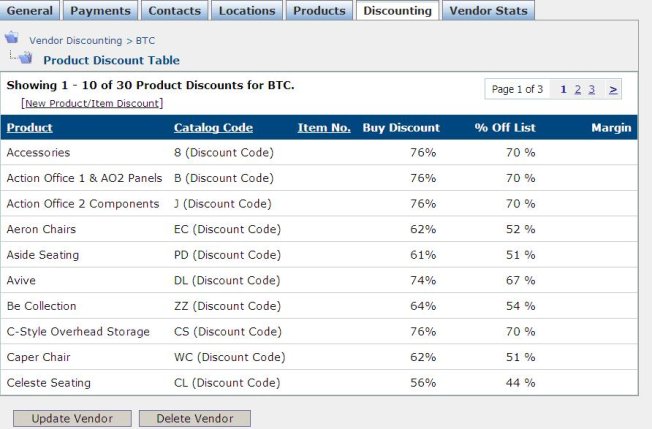This screenshot has height=429, width=652.
Task: Sort by the Item No. header
Action: coord(324,128)
